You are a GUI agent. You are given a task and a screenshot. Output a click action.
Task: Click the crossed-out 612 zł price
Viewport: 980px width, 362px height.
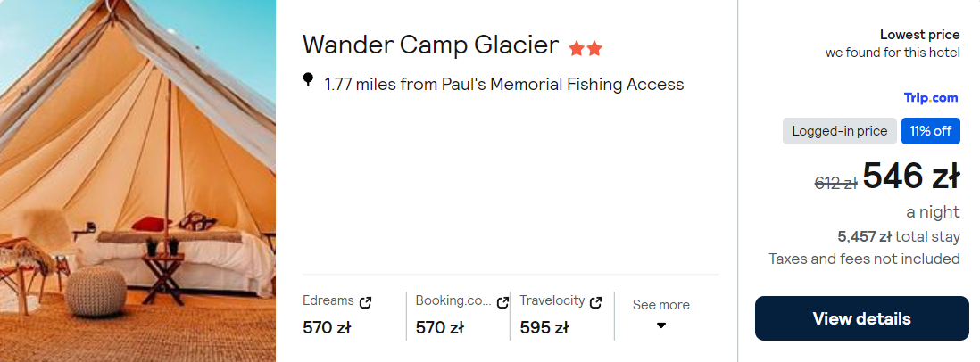point(835,183)
